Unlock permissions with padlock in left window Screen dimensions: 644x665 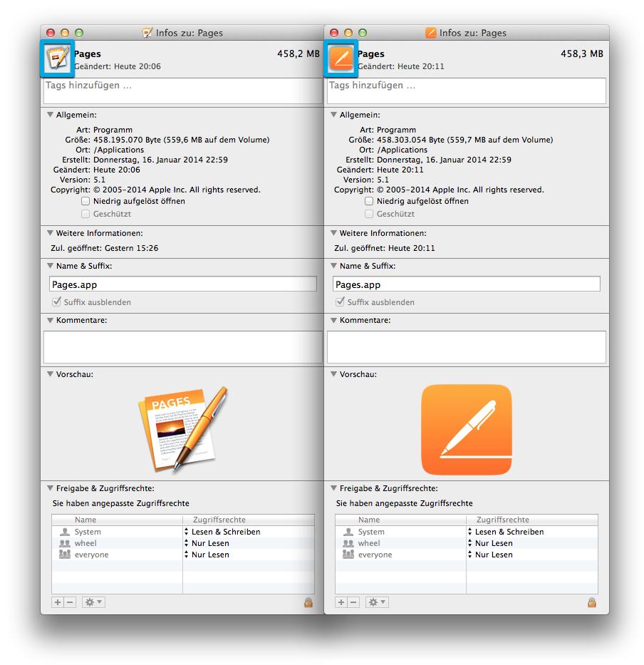tap(308, 602)
